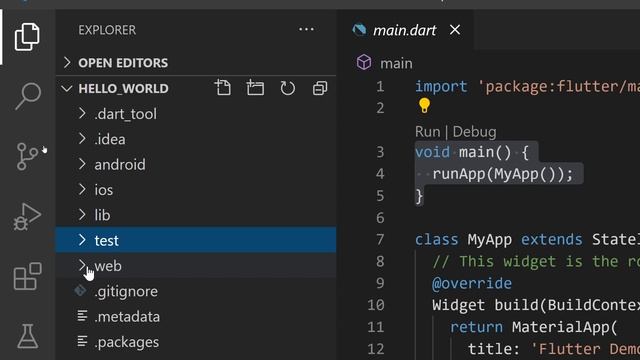Image resolution: width=640 pixels, height=360 pixels.
Task: Click line number 12 in the gutter
Action: 376,349
